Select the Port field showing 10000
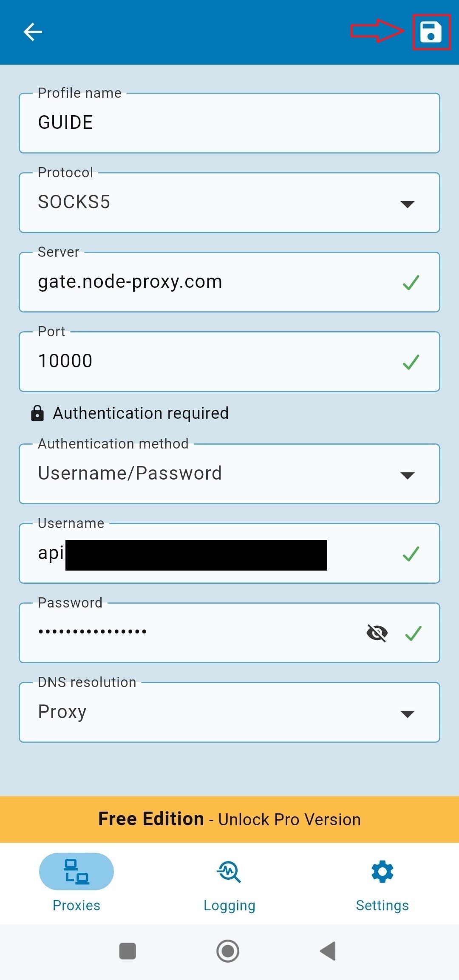The image size is (459, 980). click(x=229, y=361)
